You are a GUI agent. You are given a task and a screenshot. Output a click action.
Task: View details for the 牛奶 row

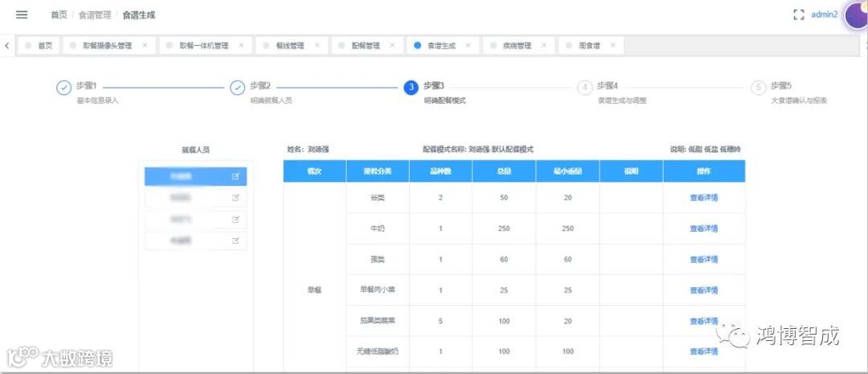point(703,228)
